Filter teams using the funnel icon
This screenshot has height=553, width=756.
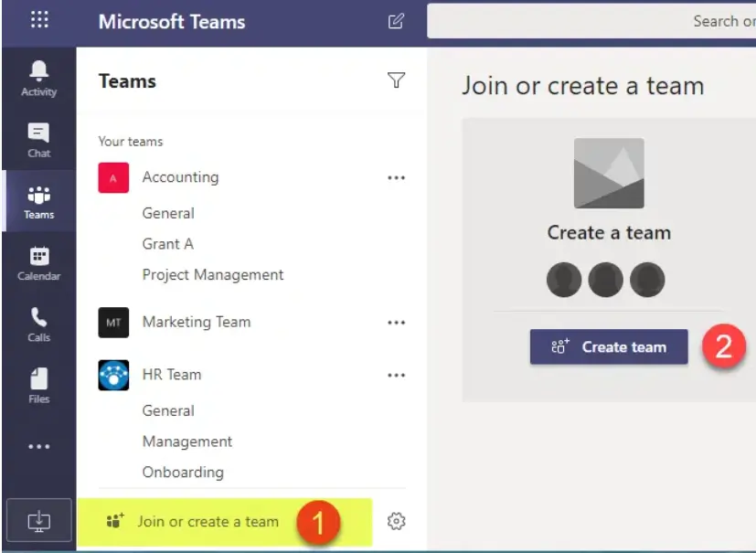[x=396, y=80]
